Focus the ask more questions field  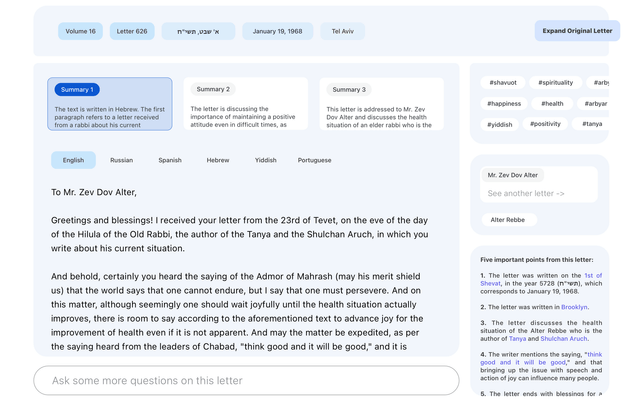pos(246,380)
